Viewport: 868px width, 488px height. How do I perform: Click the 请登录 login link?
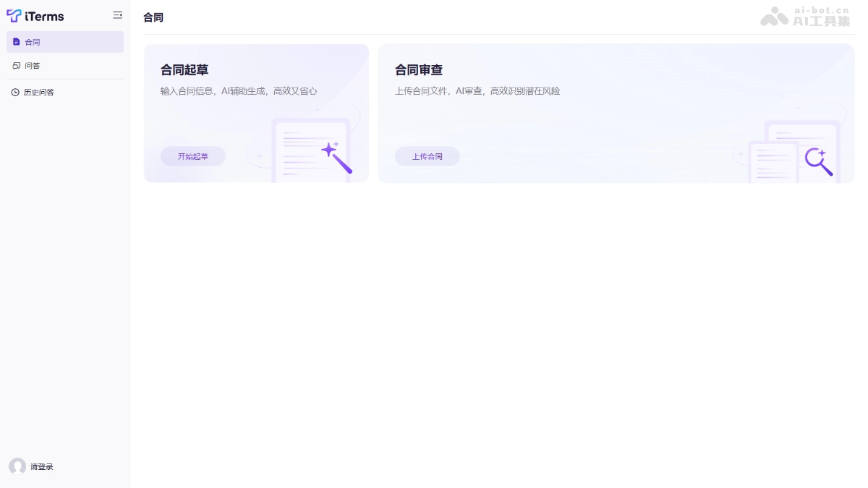click(x=42, y=467)
